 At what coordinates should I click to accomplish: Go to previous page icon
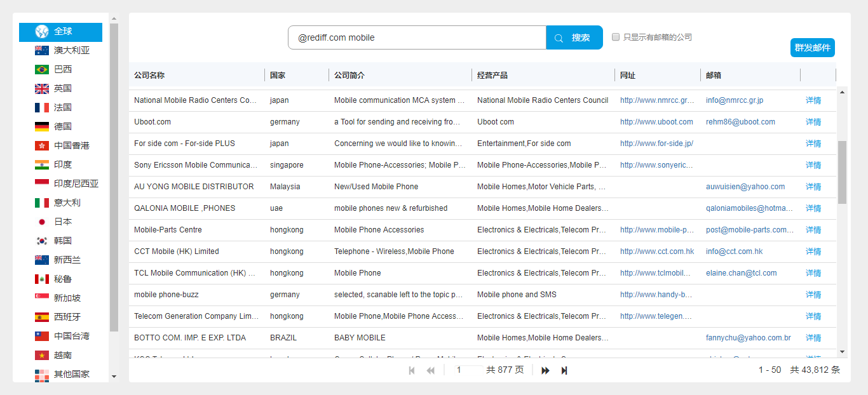pyautogui.click(x=430, y=370)
